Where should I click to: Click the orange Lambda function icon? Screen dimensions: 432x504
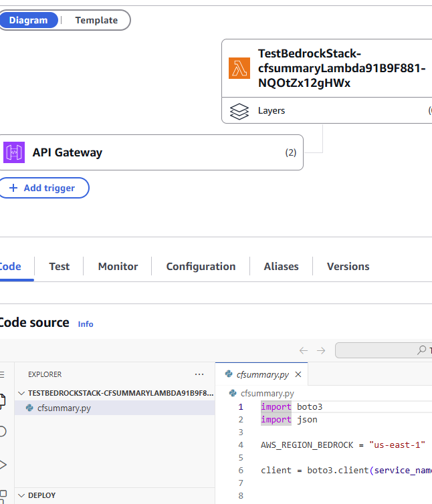tap(239, 68)
